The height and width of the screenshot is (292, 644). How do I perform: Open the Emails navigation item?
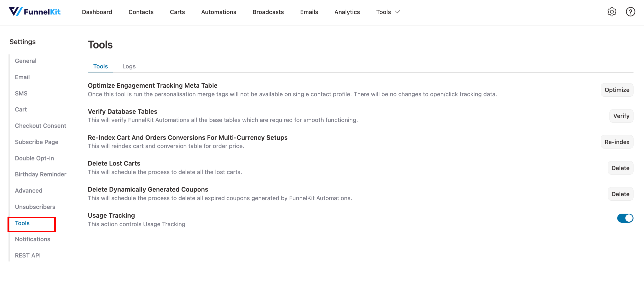[x=309, y=12]
